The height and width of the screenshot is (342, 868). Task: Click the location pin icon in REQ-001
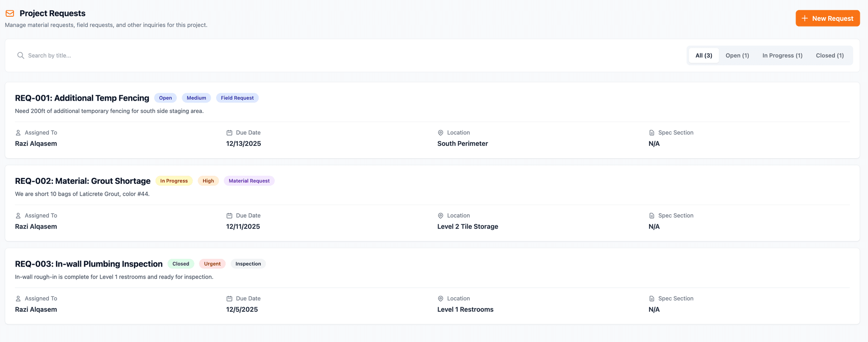tap(440, 133)
